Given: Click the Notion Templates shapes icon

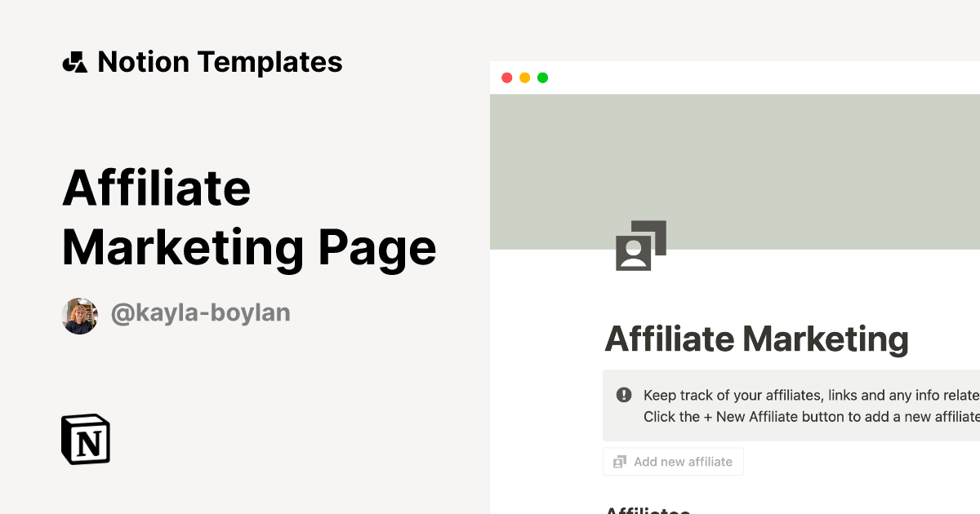Looking at the screenshot, I should pyautogui.click(x=74, y=62).
